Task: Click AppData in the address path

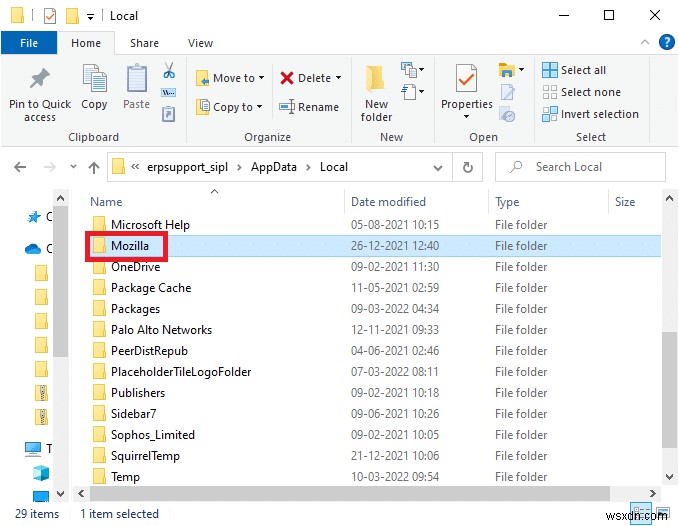Action: pos(274,167)
